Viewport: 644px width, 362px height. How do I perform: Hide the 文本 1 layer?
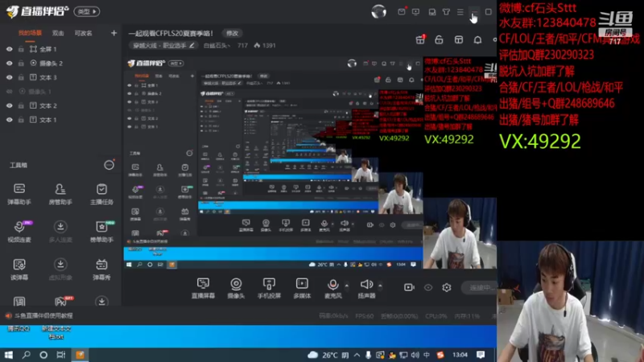pos(9,120)
